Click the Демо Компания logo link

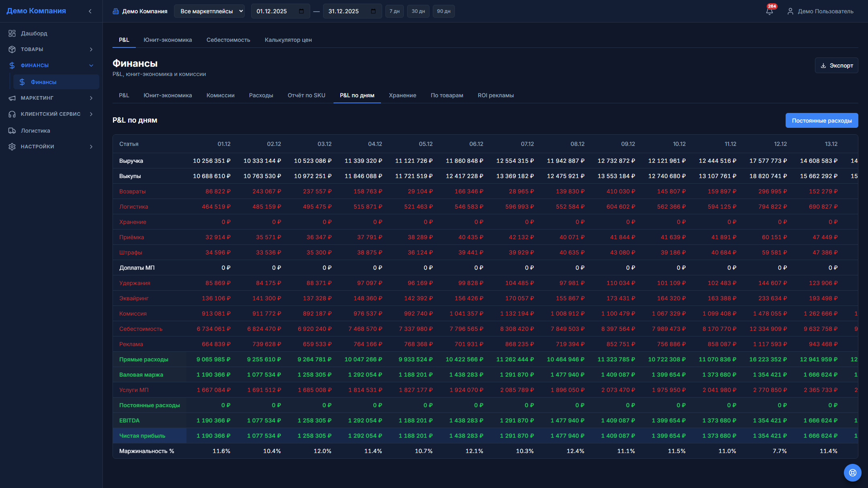click(36, 11)
